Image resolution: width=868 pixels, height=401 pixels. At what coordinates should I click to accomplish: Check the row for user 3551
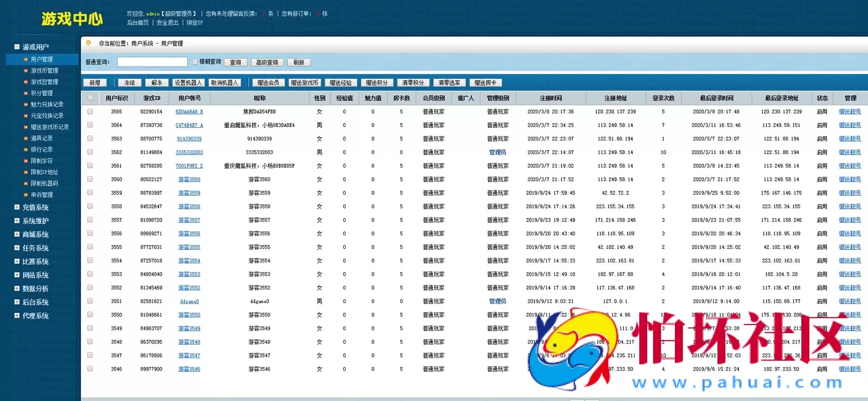pyautogui.click(x=90, y=301)
